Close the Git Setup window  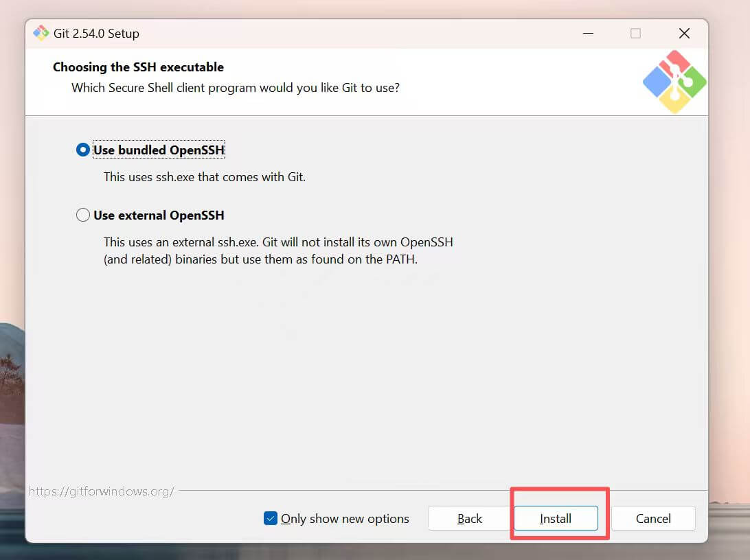(x=685, y=34)
